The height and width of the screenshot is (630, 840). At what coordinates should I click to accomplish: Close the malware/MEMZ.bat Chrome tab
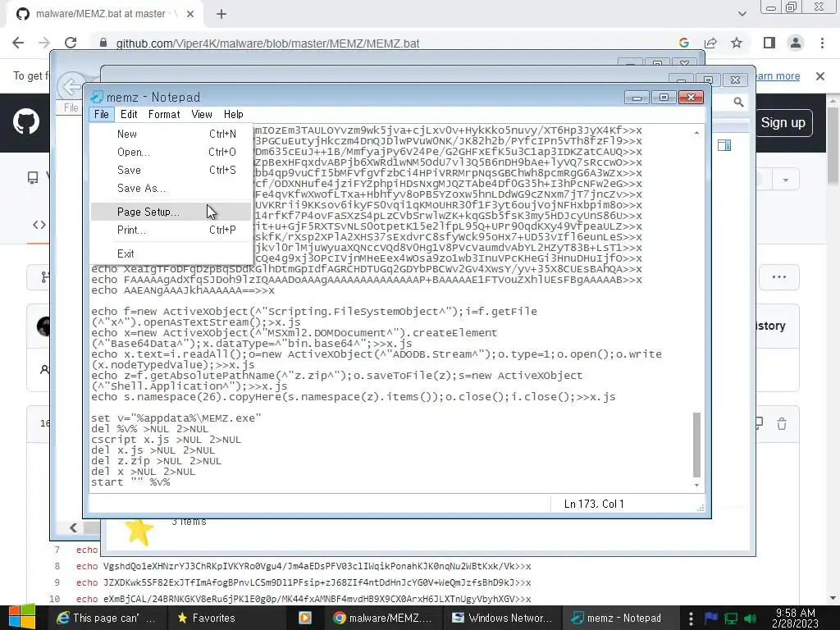coord(190,15)
